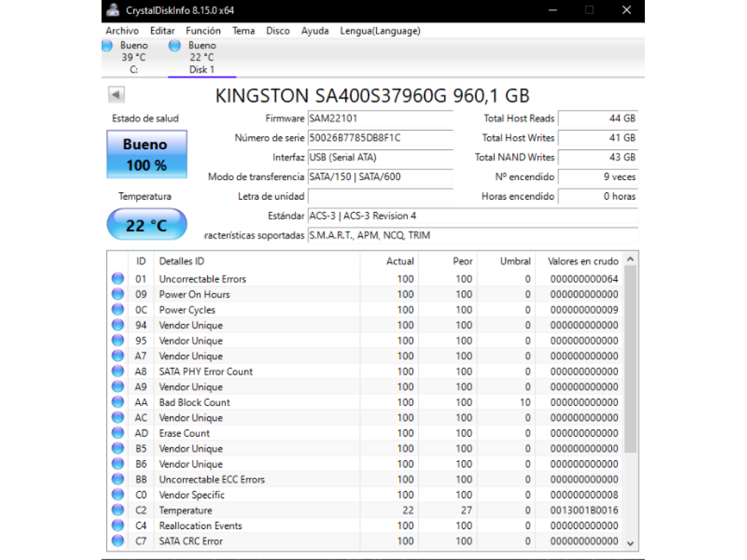747x560 pixels.
Task: Select the Uncorrectable Errors attribute text
Action: 203,279
